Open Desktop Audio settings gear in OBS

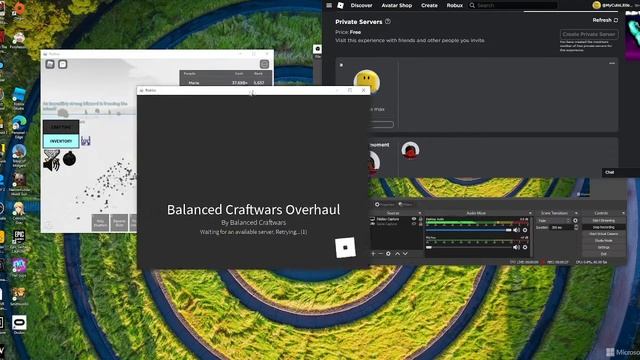pos(525,230)
